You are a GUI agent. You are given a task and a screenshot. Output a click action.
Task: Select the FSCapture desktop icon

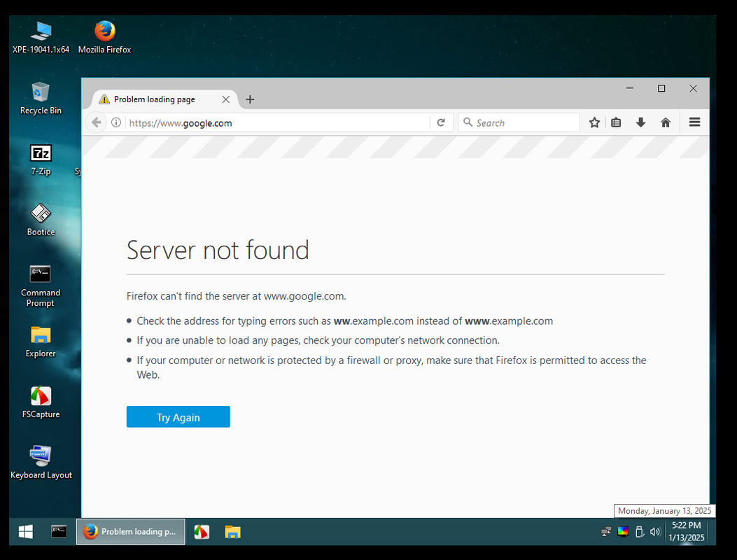[x=41, y=402]
